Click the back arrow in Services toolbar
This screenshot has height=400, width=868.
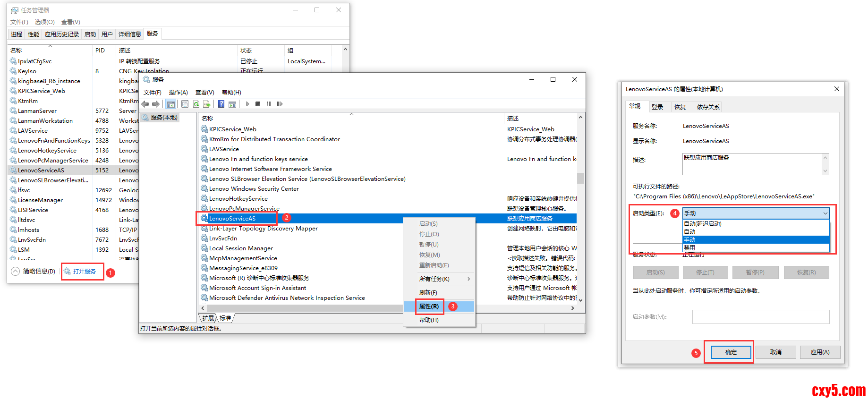(145, 104)
